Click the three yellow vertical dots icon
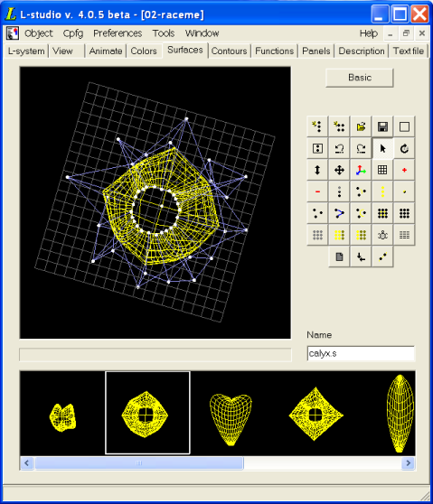This screenshot has width=433, height=504. [382, 191]
